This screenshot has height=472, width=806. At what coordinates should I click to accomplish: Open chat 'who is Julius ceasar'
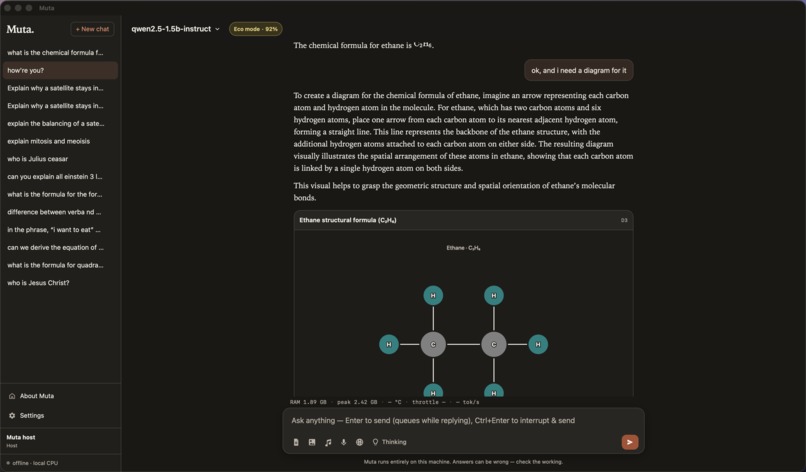(60, 159)
